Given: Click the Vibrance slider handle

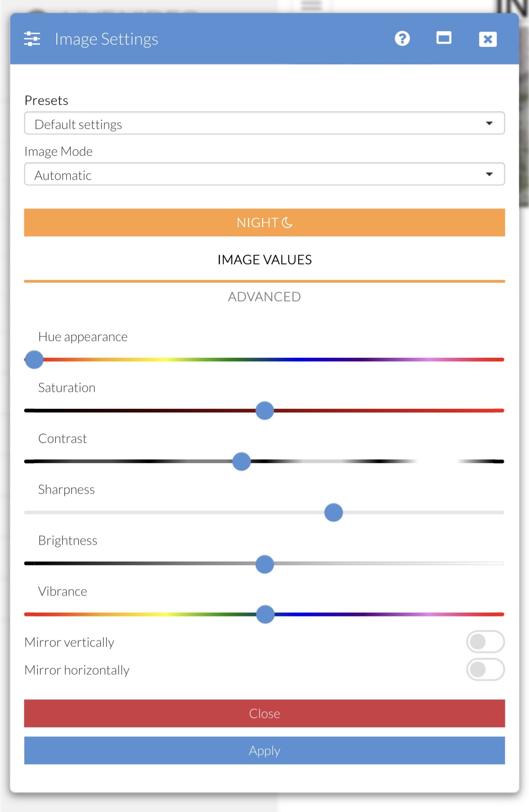Looking at the screenshot, I should [265, 614].
